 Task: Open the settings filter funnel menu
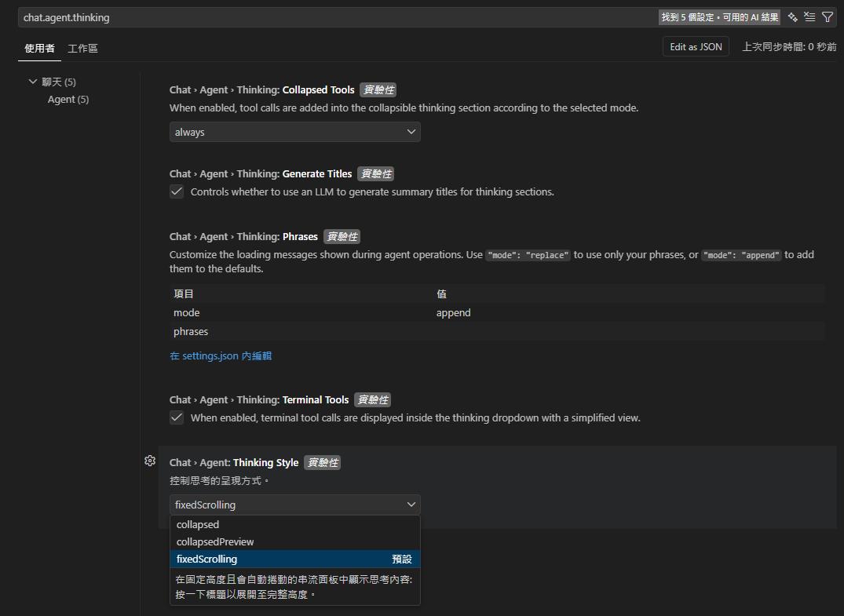(827, 17)
